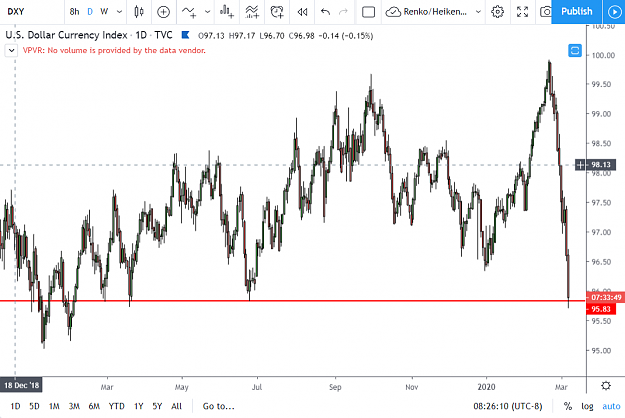Select the 1Y date range

point(138,406)
